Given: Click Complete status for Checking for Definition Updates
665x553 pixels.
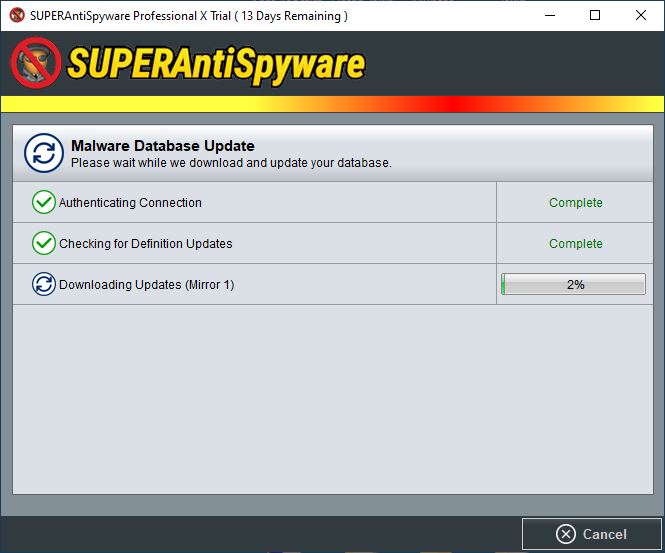Looking at the screenshot, I should 576,243.
